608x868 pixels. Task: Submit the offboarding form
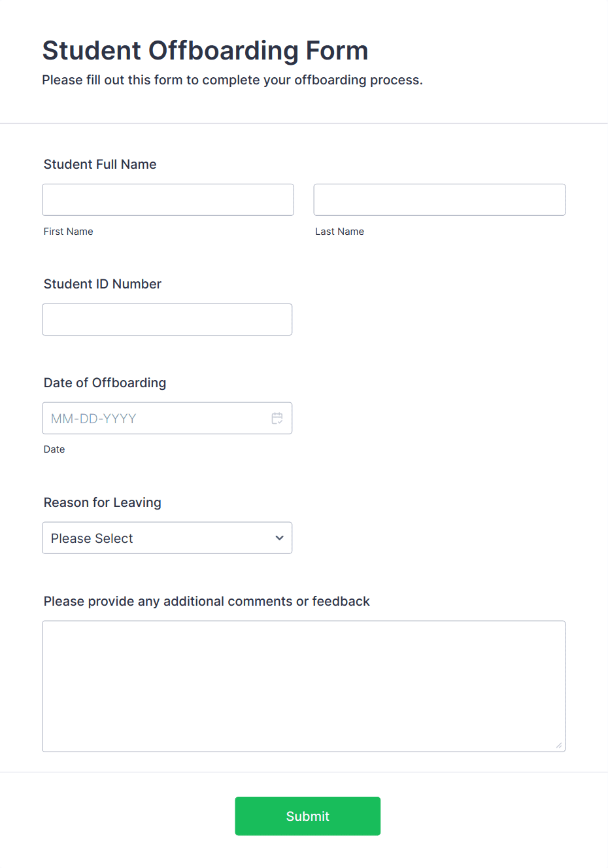[308, 816]
